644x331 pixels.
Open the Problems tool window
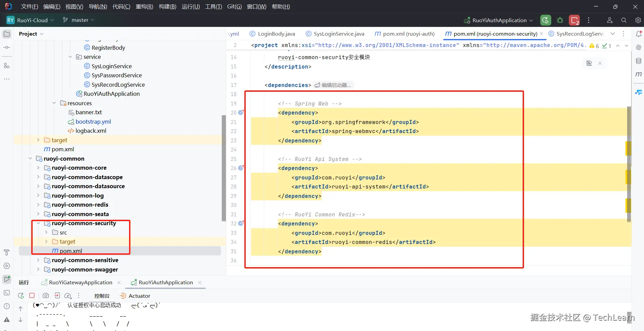7,306
